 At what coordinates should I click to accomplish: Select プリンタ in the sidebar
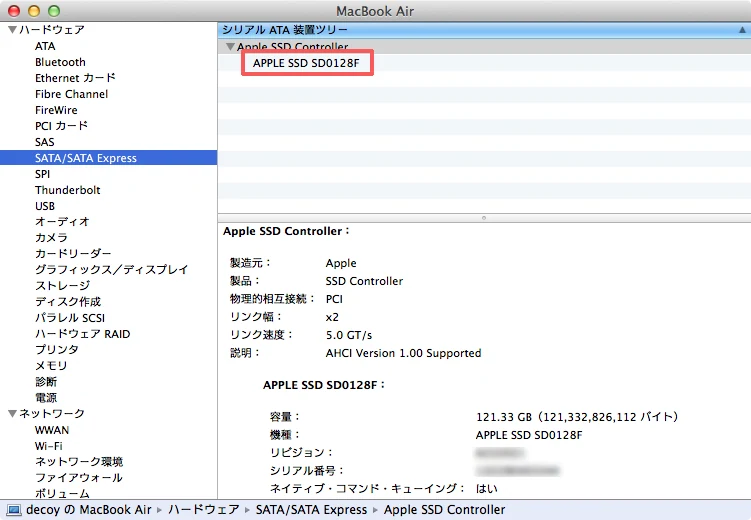57,350
